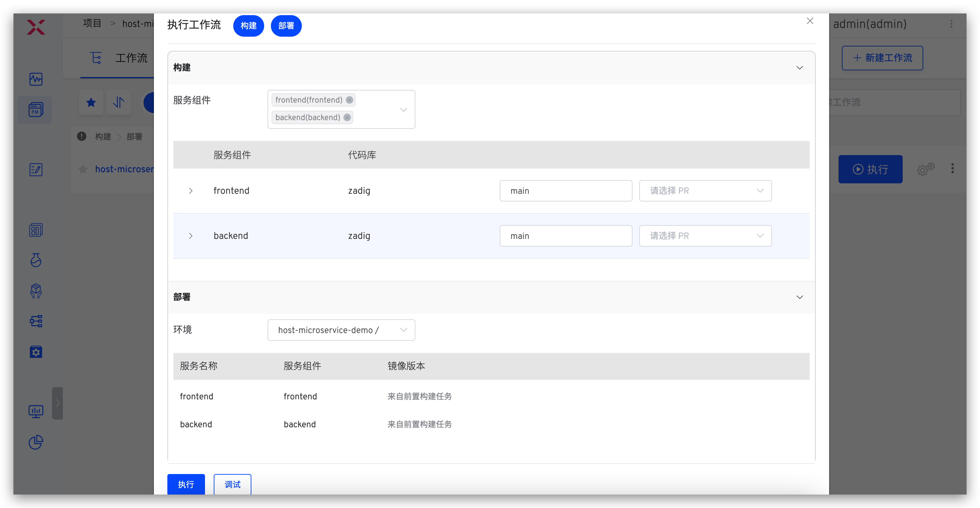The image size is (980, 508).
Task: Remove the backend(backend) tag from service components
Action: coord(347,118)
